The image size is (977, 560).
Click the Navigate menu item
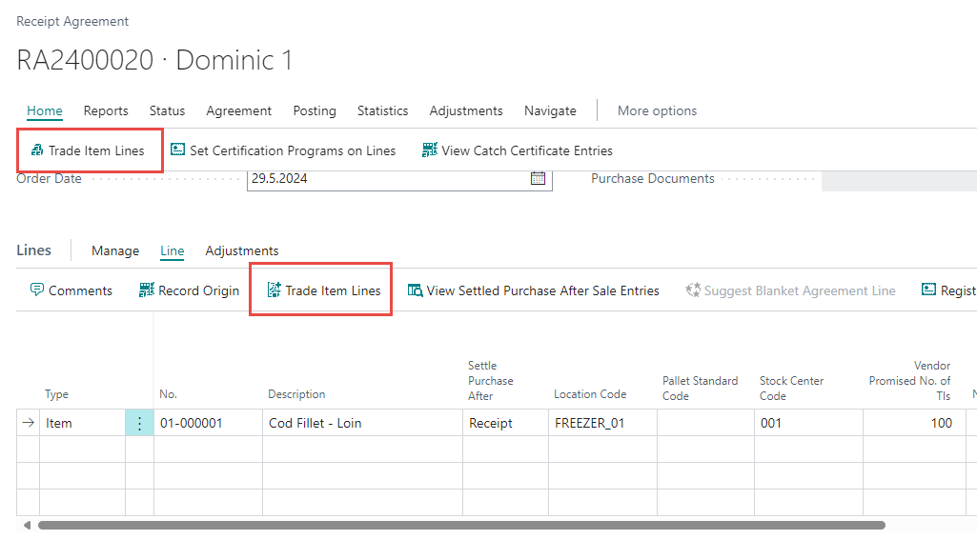(550, 110)
